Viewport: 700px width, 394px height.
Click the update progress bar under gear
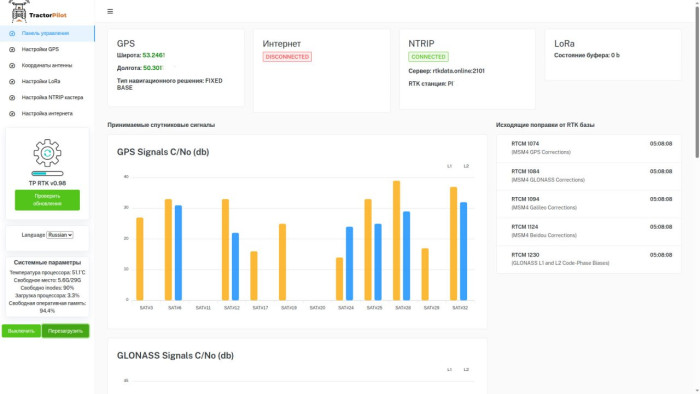(47, 174)
